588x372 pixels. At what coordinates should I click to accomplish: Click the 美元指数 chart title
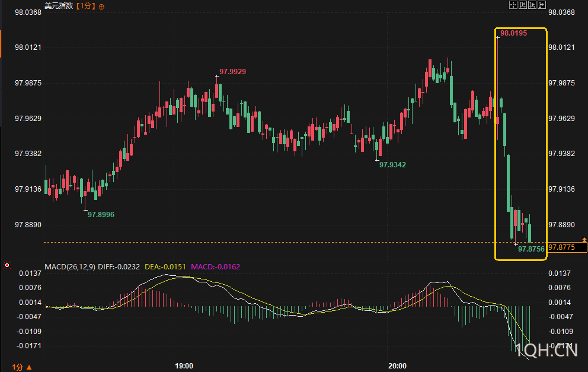point(59,6)
